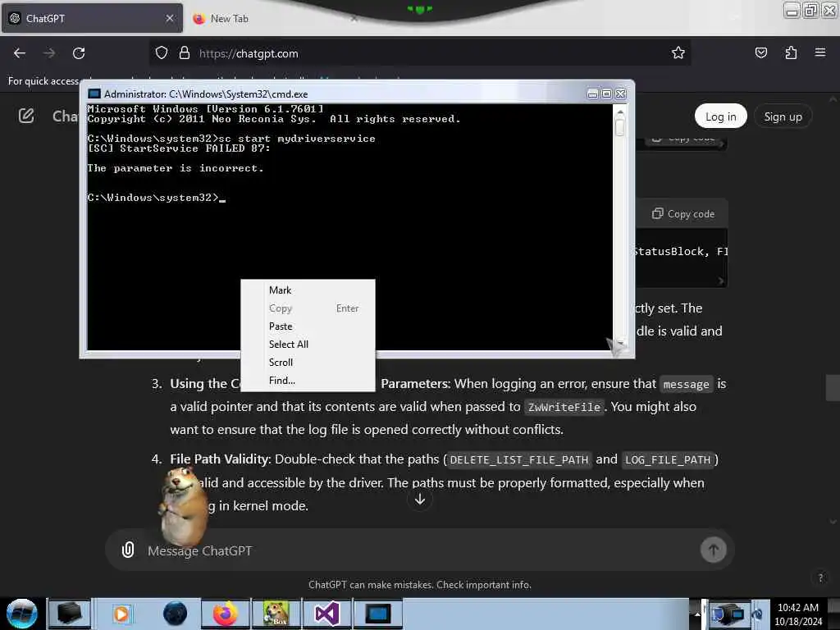
Task: Click the padlock site security icon
Action: pyautogui.click(x=185, y=53)
